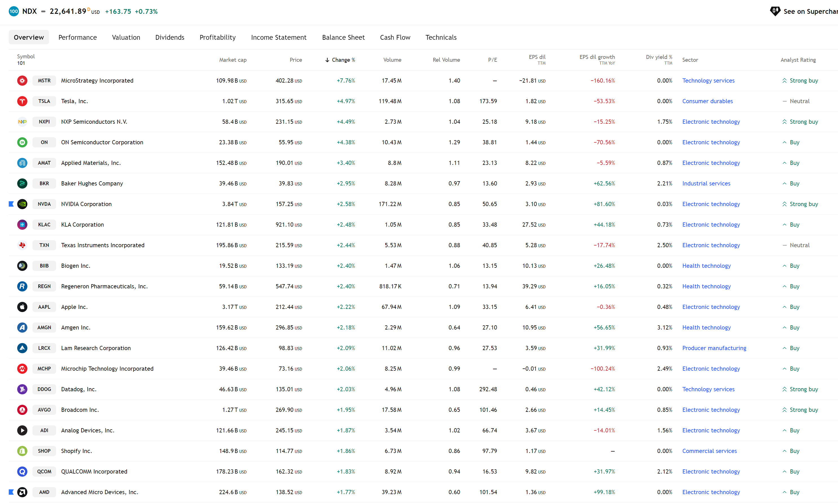Click the AAPL ticker symbol badge

point(44,307)
